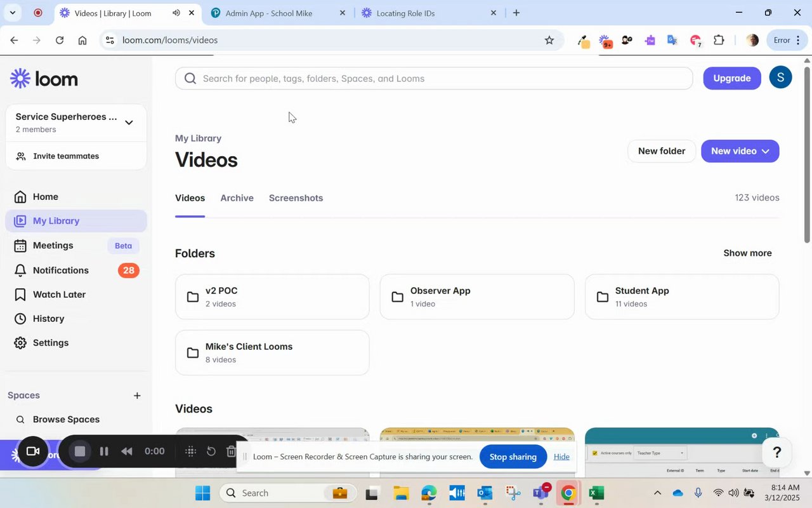Click the recorder drag-handle dots icon

[x=190, y=451]
